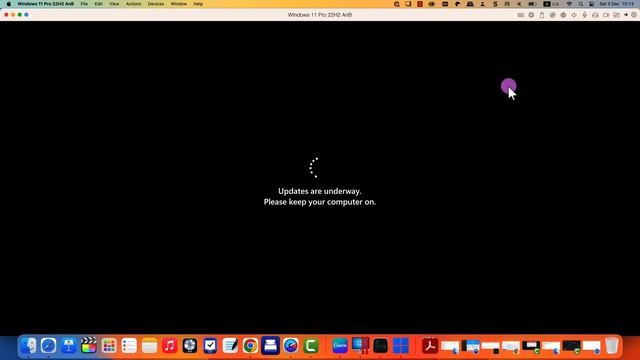Click the keyboard icon in VM toolbar
The height and width of the screenshot is (360, 640).
pos(520,15)
